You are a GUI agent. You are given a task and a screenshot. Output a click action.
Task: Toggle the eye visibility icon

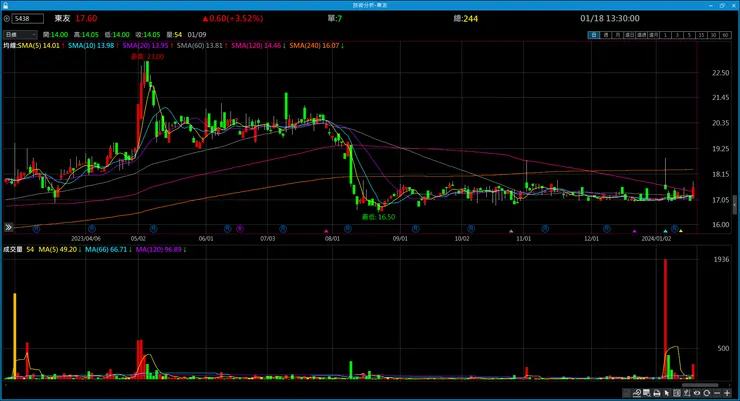tap(697, 393)
